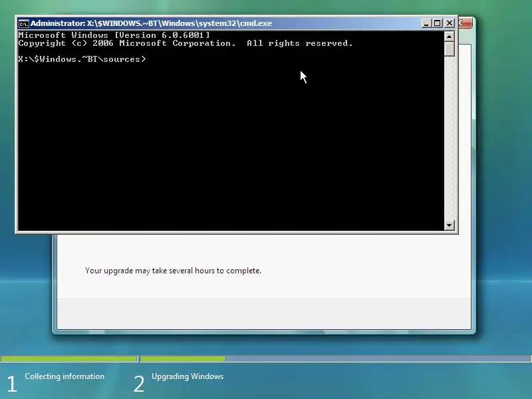Close the Windows setup window behind cmd
This screenshot has height=399, width=532.
tap(465, 23)
